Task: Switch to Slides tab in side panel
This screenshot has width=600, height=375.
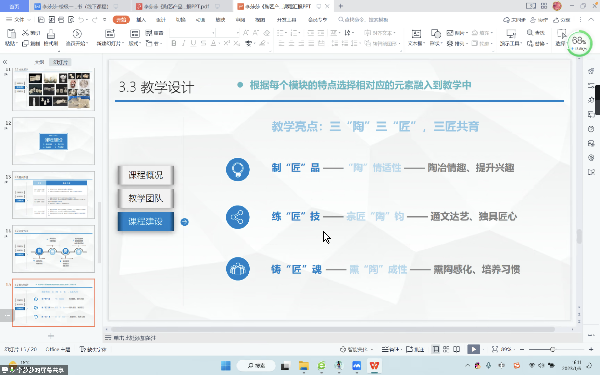Action: point(60,62)
